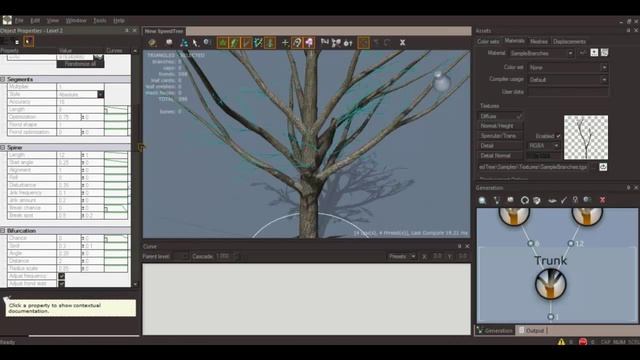Click the Randomize all button
The image size is (640, 360).
click(80, 64)
